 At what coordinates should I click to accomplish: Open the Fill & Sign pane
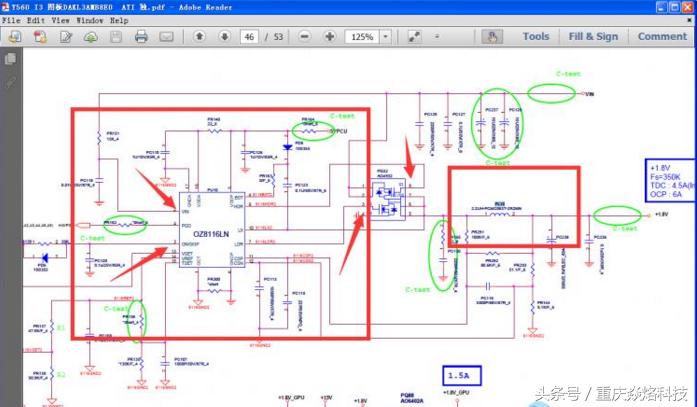coord(593,37)
